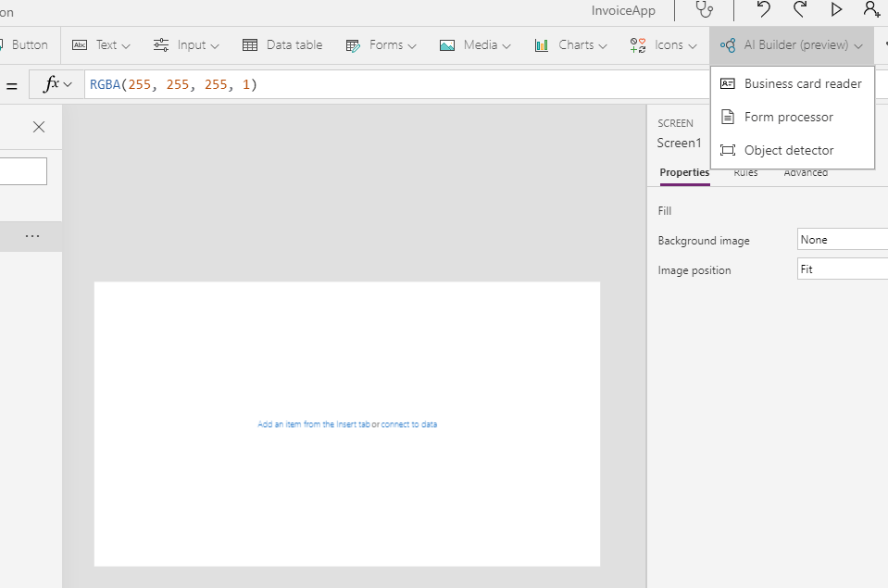
Task: Undo the last action
Action: coord(763,9)
